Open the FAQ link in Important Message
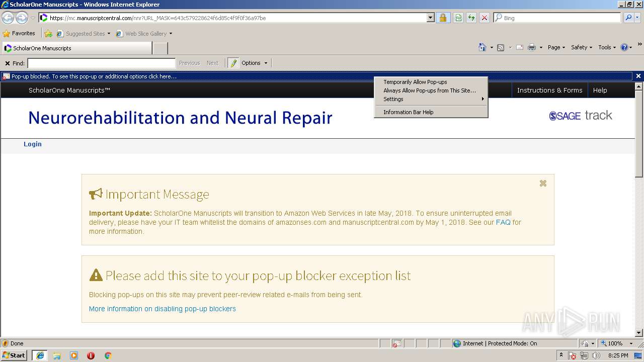The width and height of the screenshot is (644, 362). 503,222
